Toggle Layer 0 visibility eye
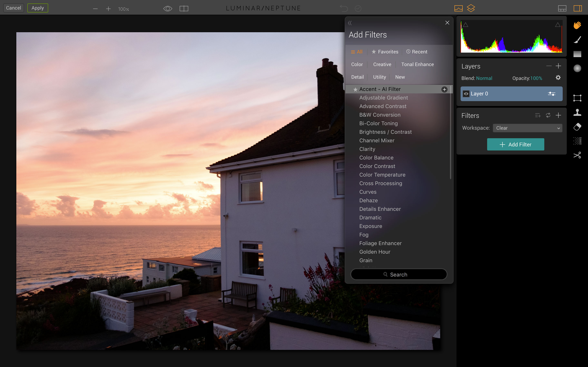 [466, 94]
